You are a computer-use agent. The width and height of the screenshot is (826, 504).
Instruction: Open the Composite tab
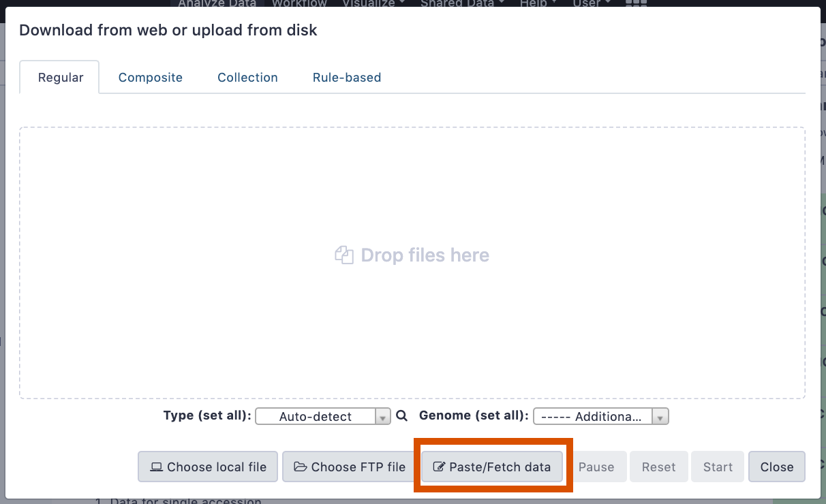pos(151,78)
